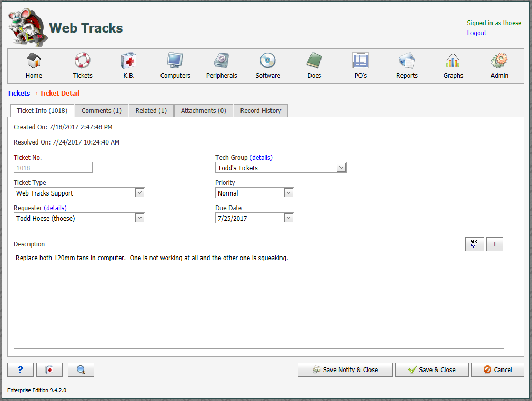Click the Created On timestamp text
Screen dimensions: 532x401
(x=63, y=127)
